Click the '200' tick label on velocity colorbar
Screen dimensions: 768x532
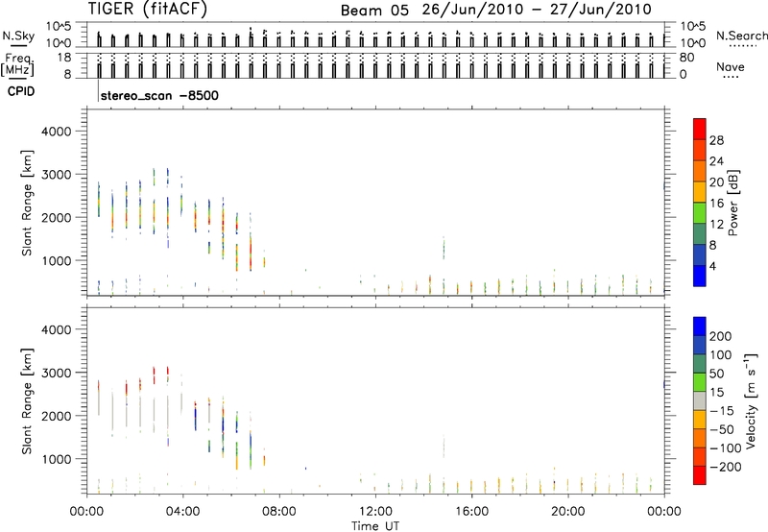(721, 336)
